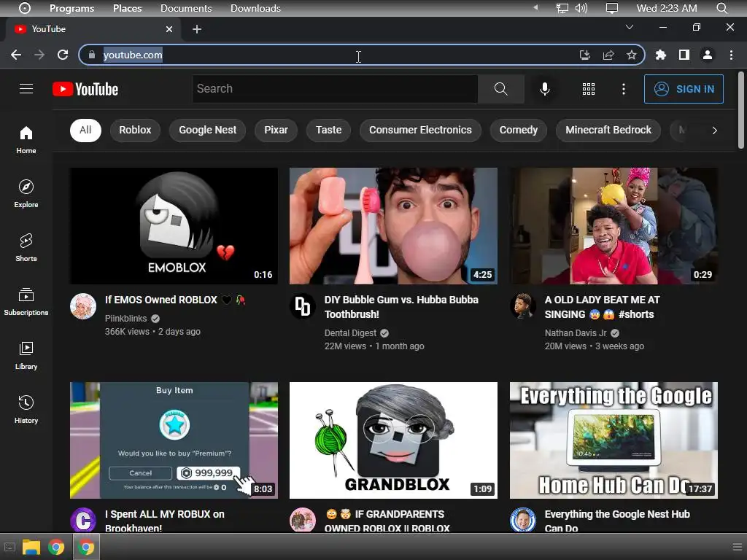Select the Google Nest filter chip
Screen dimensions: 747x560
click(207, 130)
